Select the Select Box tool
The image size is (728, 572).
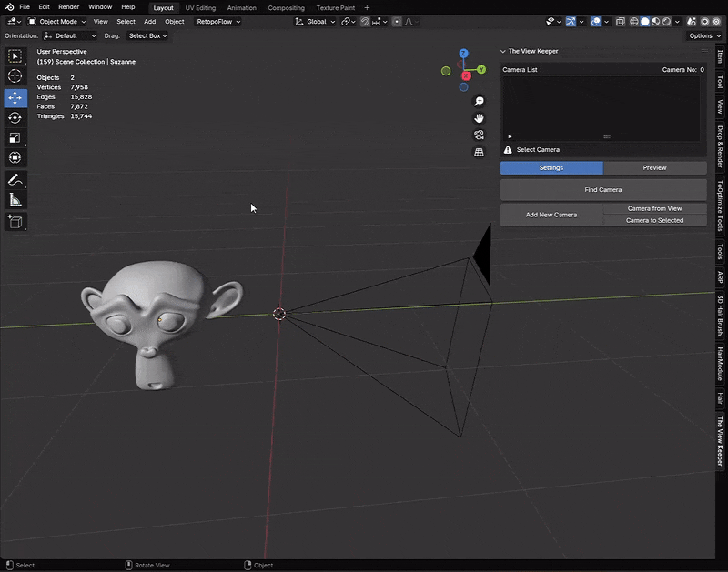(15, 56)
